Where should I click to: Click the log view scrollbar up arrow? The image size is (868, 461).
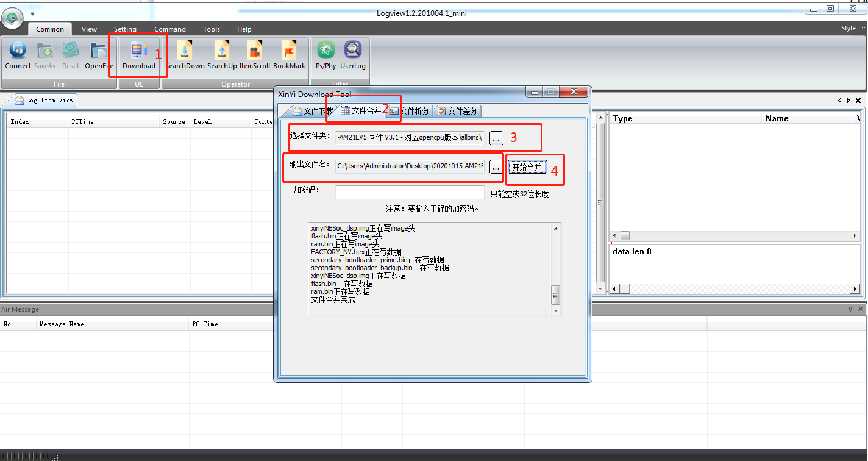coord(600,118)
